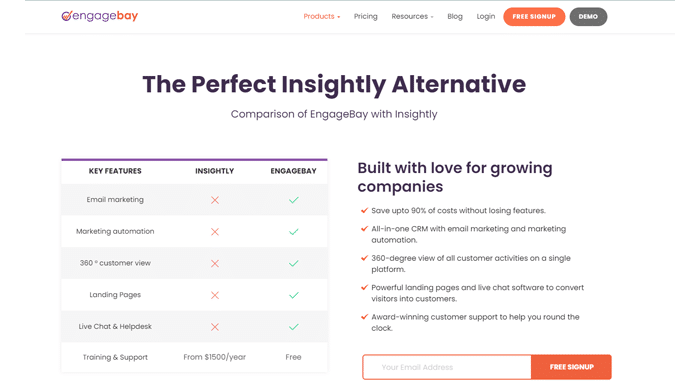
Task: Click the green check for Email marketing
Action: pyautogui.click(x=293, y=200)
